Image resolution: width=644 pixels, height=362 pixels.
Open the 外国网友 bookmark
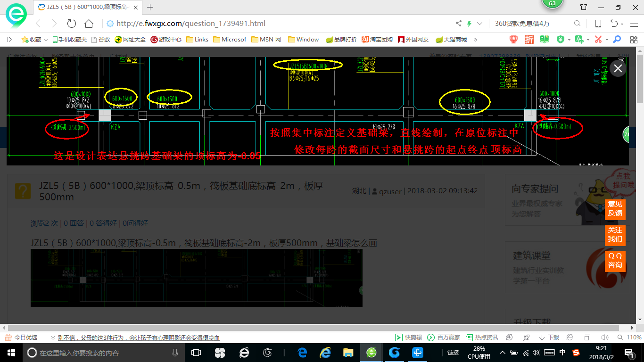coord(413,40)
